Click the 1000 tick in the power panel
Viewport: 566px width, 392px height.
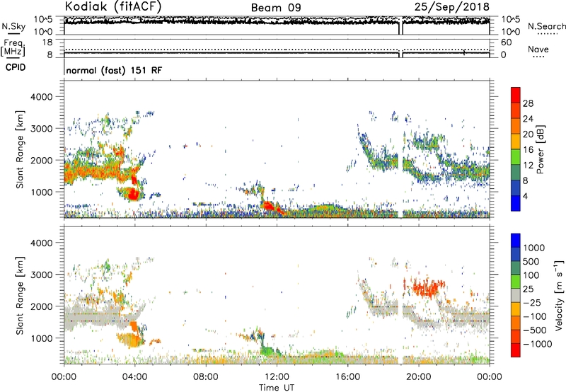[x=42, y=192]
